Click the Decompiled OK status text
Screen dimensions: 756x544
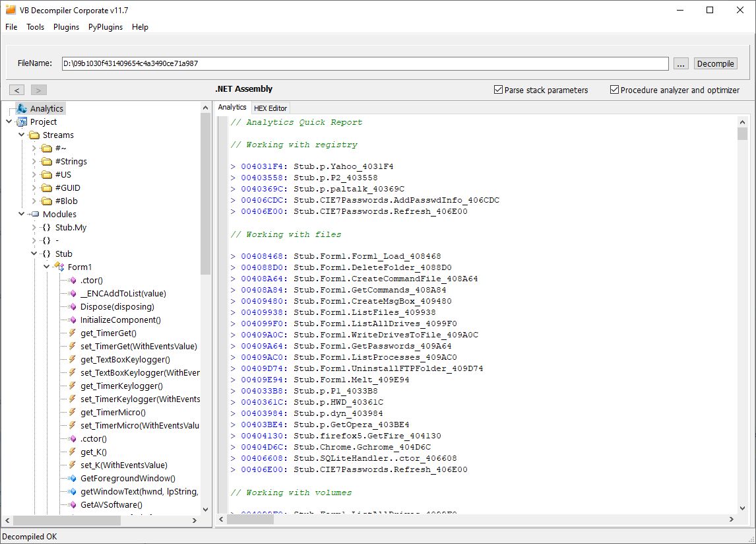click(30, 537)
